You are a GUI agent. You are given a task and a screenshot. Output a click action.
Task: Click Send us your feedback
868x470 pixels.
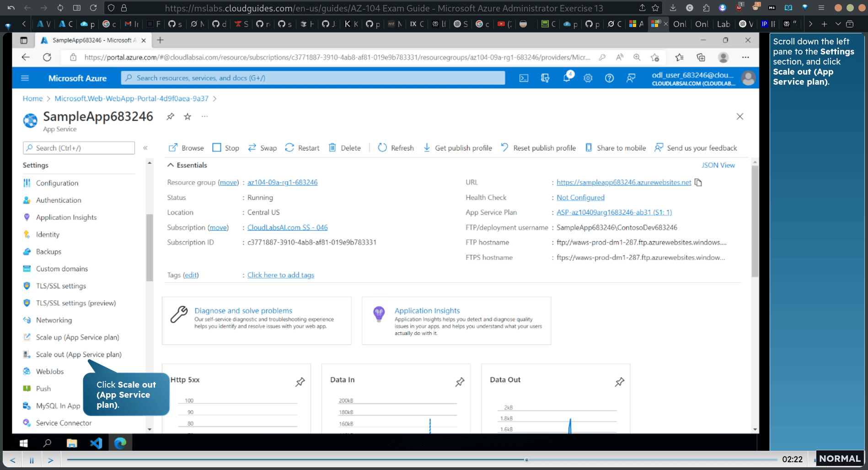tap(696, 148)
